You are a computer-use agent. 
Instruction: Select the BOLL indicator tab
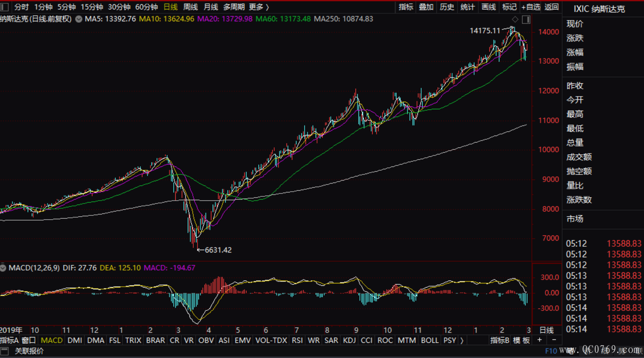pyautogui.click(x=430, y=340)
